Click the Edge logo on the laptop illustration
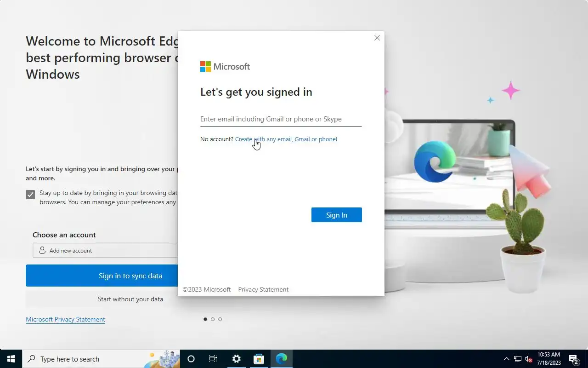Viewport: 588px width, 368px height. (x=435, y=161)
